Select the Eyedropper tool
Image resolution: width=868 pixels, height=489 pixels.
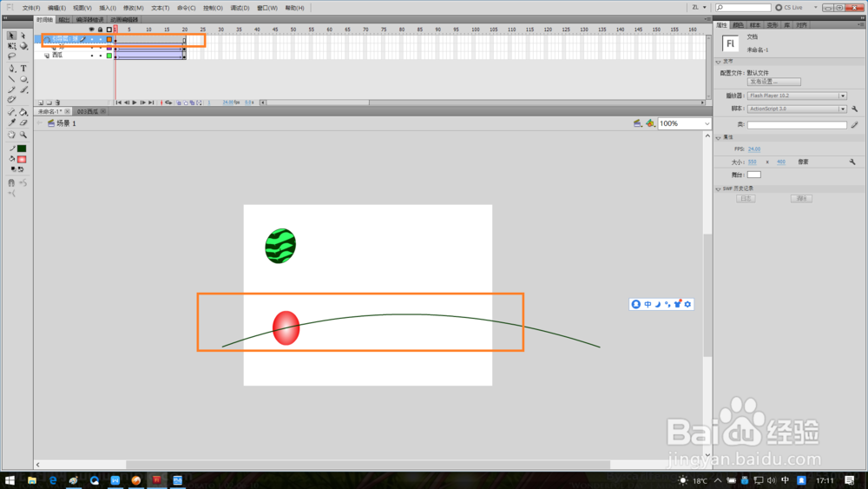coord(11,123)
